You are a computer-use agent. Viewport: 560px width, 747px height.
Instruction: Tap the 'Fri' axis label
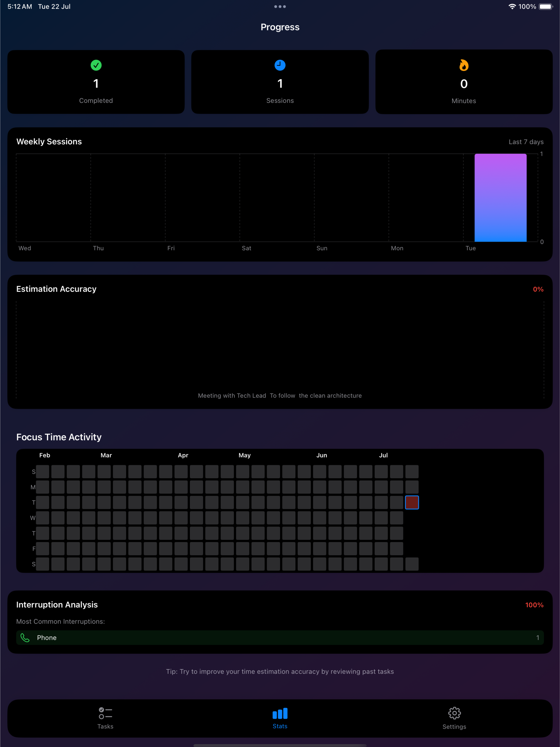click(x=171, y=248)
